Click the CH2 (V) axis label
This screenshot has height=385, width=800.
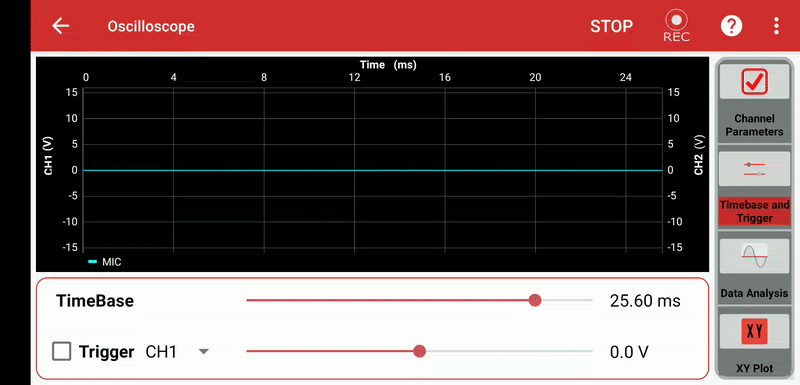[x=698, y=155]
